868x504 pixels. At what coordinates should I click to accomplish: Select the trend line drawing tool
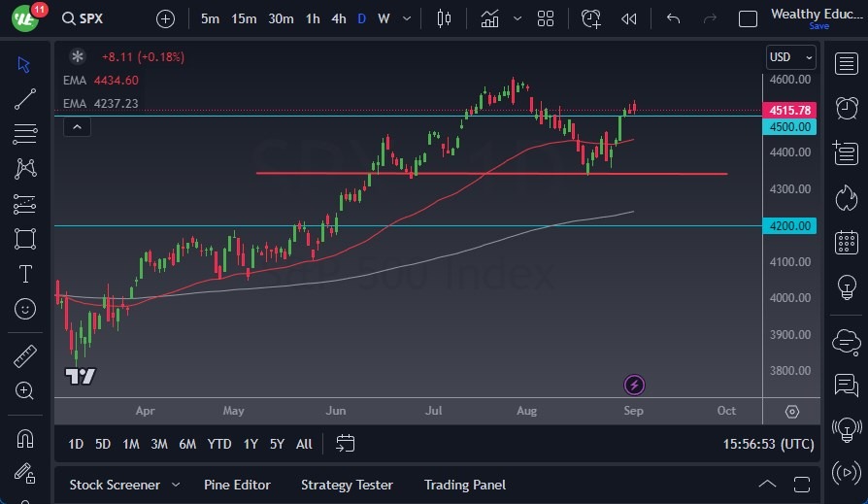click(25, 98)
